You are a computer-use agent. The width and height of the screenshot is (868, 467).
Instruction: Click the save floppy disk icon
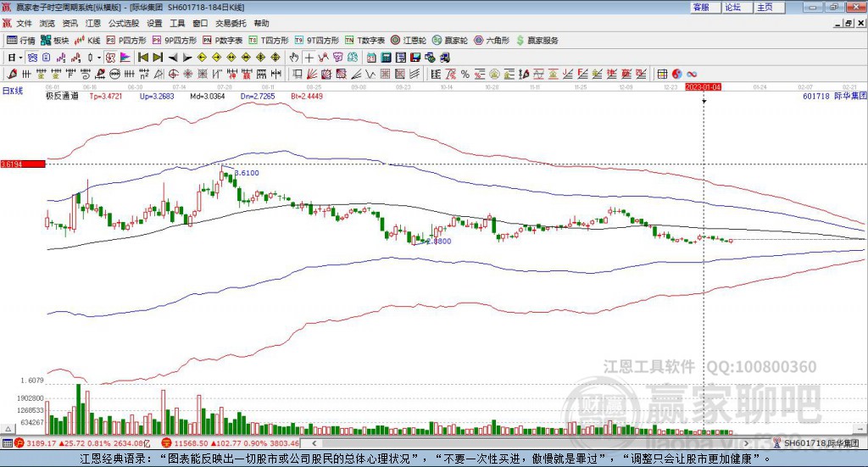pyautogui.click(x=415, y=58)
